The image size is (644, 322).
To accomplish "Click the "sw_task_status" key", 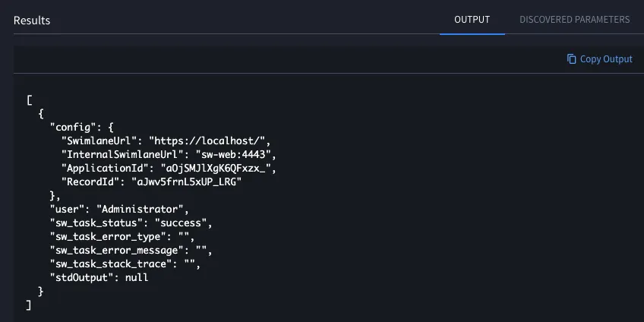I will point(96,223).
